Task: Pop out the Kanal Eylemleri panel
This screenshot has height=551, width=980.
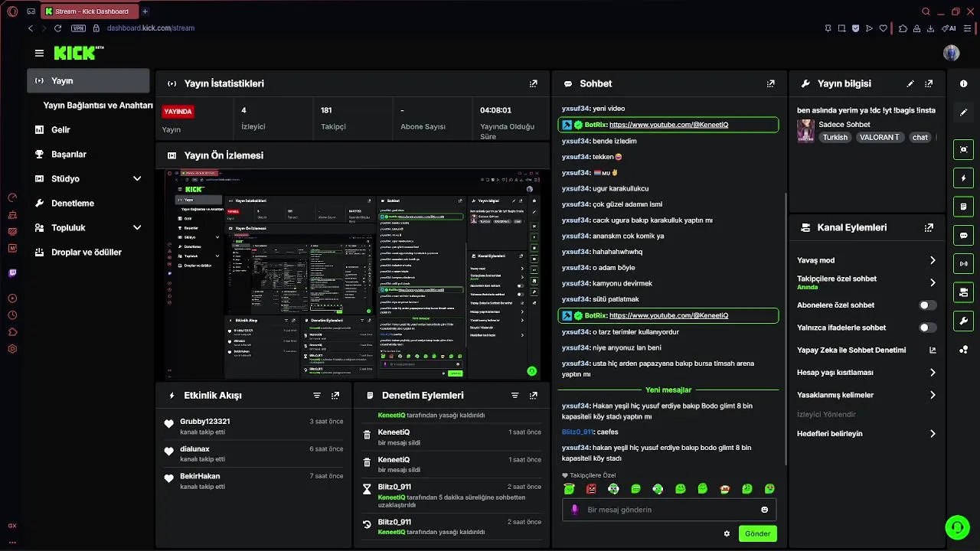Action: 929,227
